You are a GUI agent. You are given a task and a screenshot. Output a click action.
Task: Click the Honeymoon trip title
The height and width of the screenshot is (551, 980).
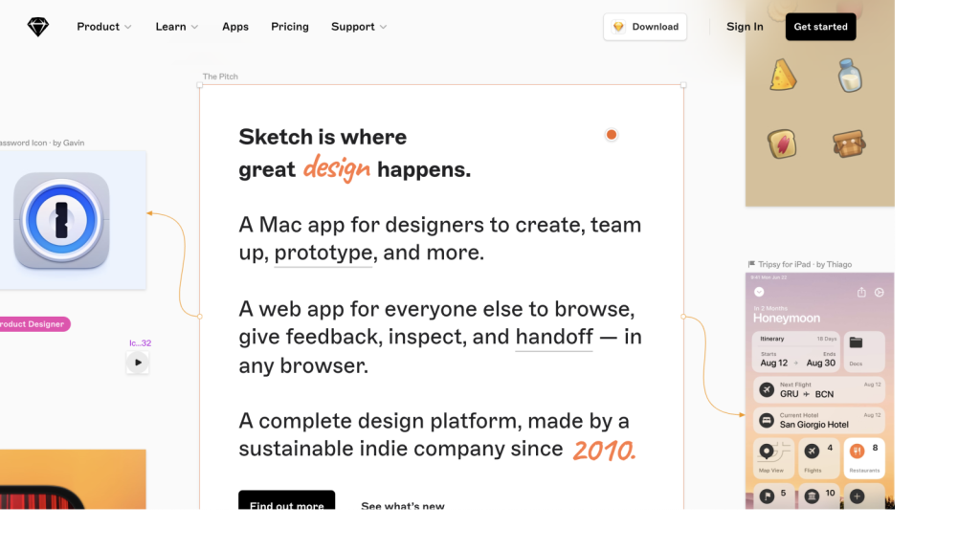tap(787, 319)
